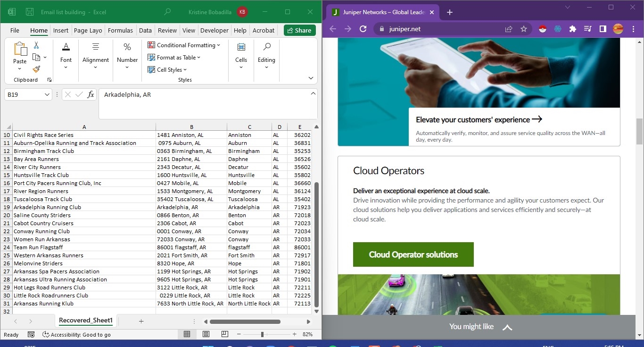Click the 82% zoom level text

pos(307,334)
